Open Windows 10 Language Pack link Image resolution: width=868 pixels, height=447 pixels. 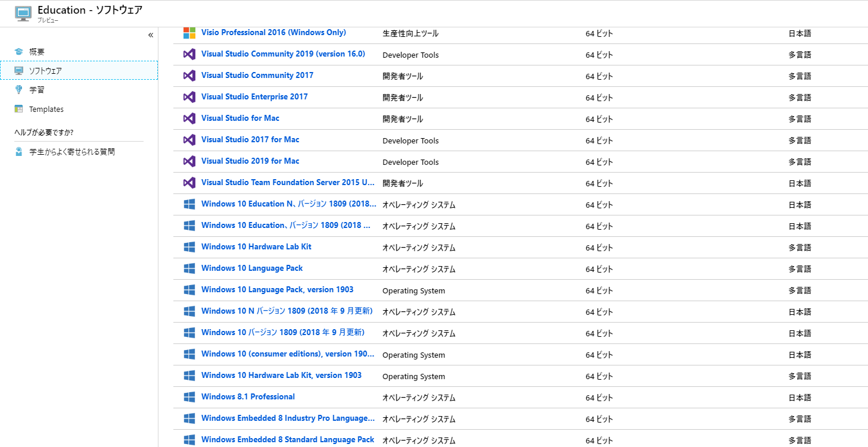coord(252,268)
